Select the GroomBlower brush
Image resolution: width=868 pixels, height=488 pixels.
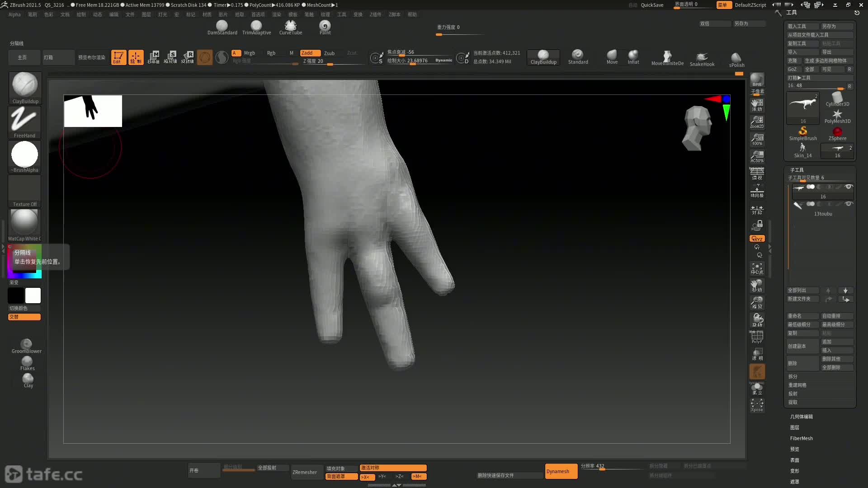[x=27, y=346]
